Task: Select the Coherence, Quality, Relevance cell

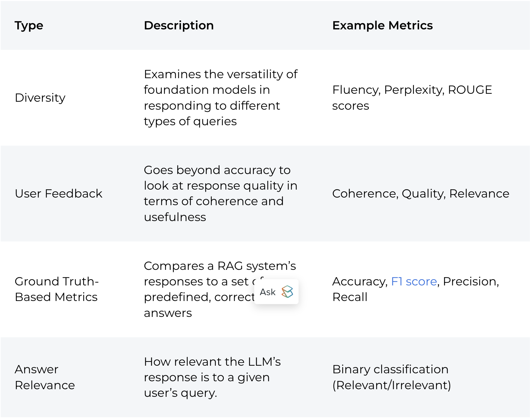Action: point(420,194)
